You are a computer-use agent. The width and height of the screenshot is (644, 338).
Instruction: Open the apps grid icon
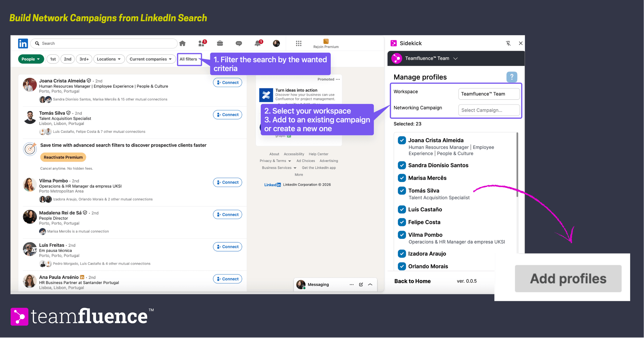[x=299, y=43]
